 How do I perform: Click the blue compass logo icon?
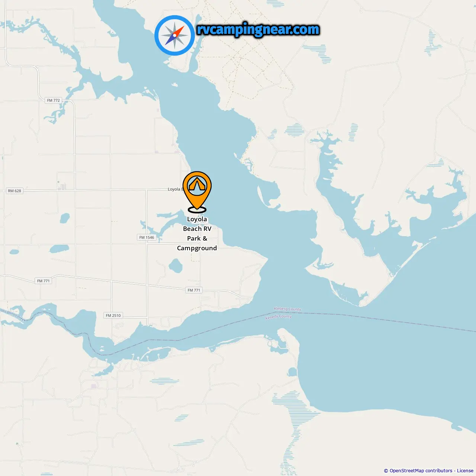coord(174,35)
